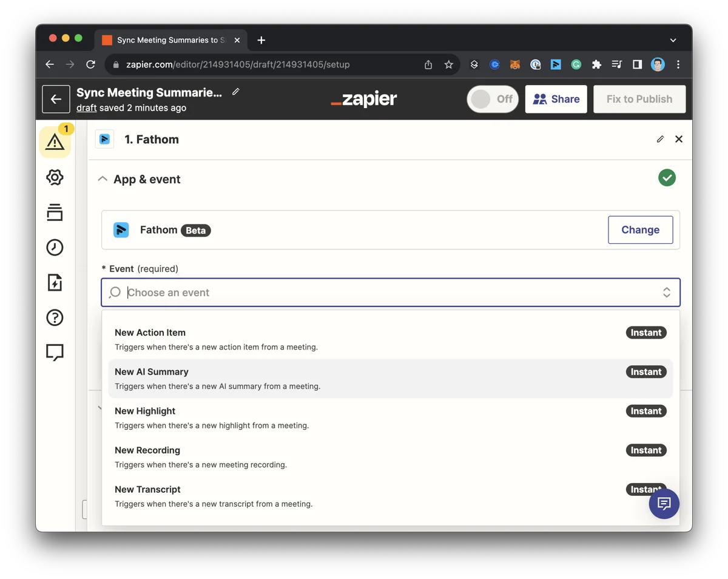Collapse the App & event section

click(103, 179)
